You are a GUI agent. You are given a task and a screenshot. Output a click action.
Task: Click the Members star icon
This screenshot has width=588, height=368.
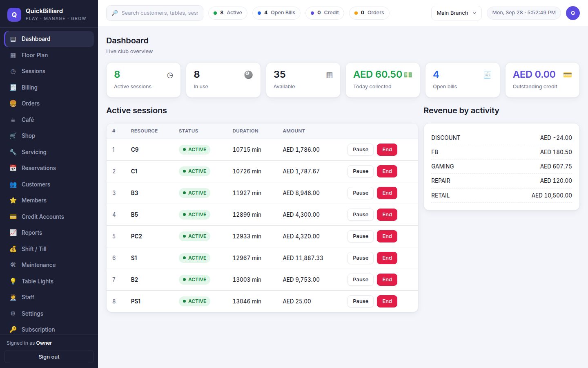(x=13, y=200)
